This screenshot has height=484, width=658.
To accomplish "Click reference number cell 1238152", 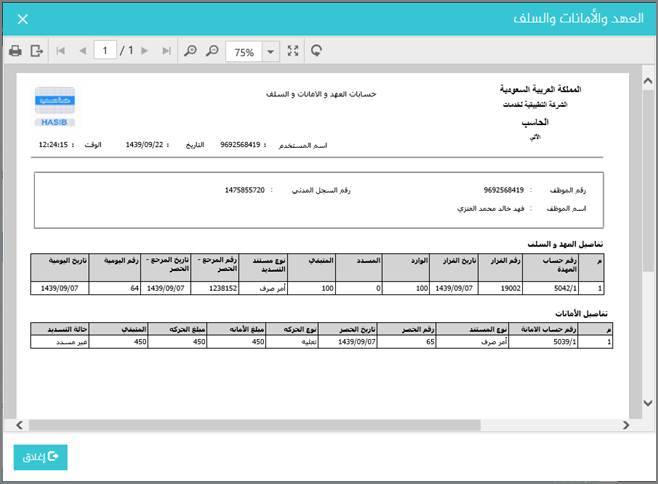I will (x=215, y=288).
